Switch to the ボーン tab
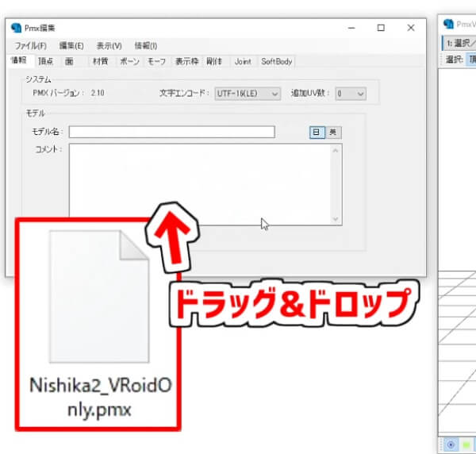 [129, 61]
